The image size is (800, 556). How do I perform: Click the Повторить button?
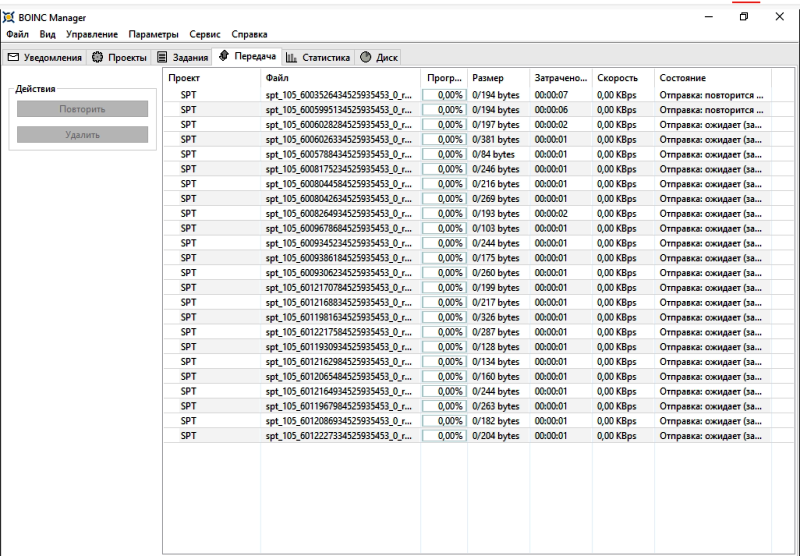click(x=83, y=109)
